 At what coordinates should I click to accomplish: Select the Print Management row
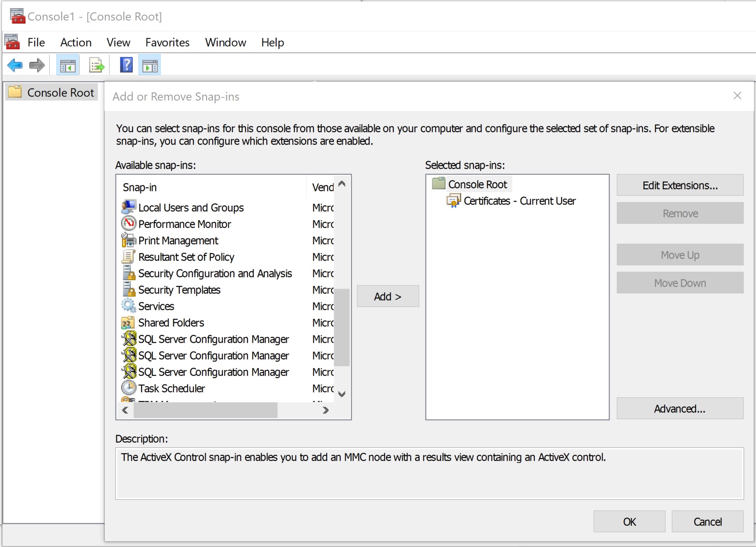226,240
